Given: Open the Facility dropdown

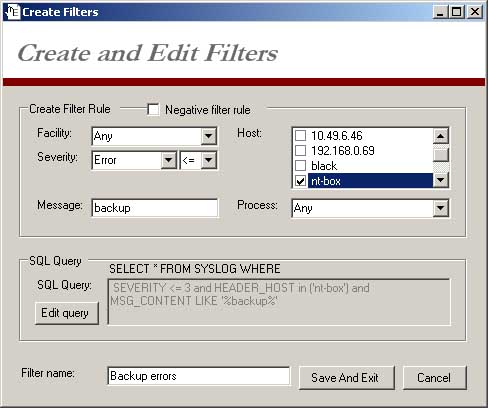Looking at the screenshot, I should 209,136.
